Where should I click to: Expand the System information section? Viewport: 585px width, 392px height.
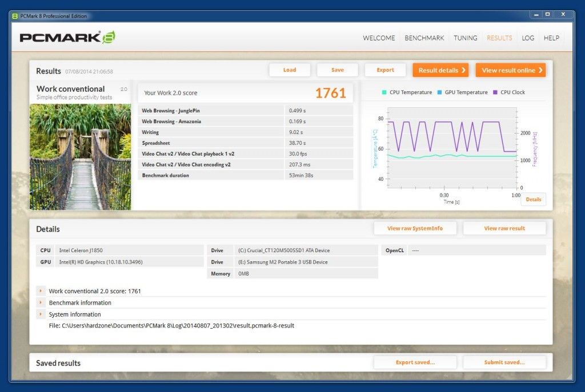(41, 314)
